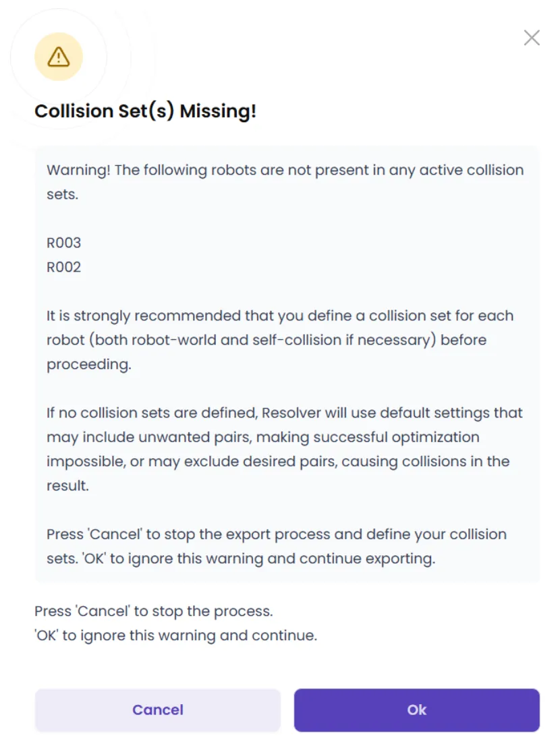Click the 'stop the export process' instruction line
The height and width of the screenshot is (740, 560).
(x=276, y=534)
